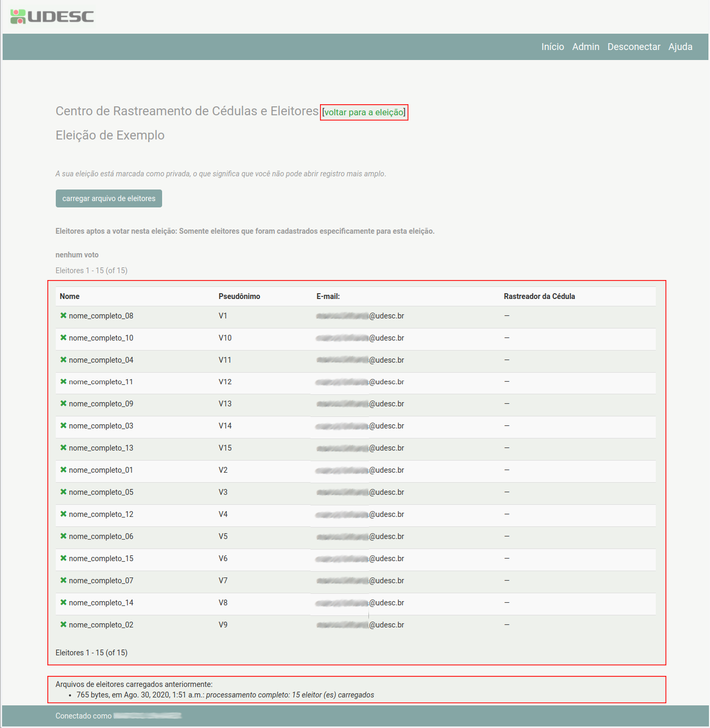
Task: Click the Pseudônimo column header
Action: tap(239, 296)
